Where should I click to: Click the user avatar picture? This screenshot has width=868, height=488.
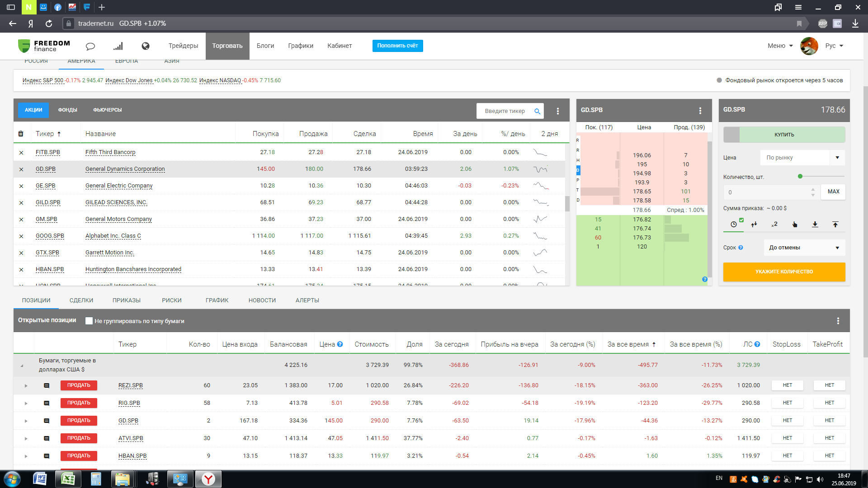point(809,46)
